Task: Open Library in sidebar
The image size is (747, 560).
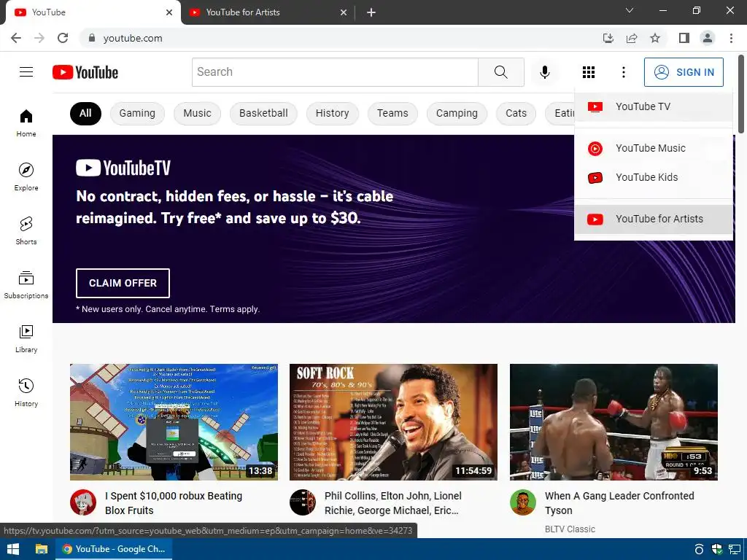Action: 26,338
